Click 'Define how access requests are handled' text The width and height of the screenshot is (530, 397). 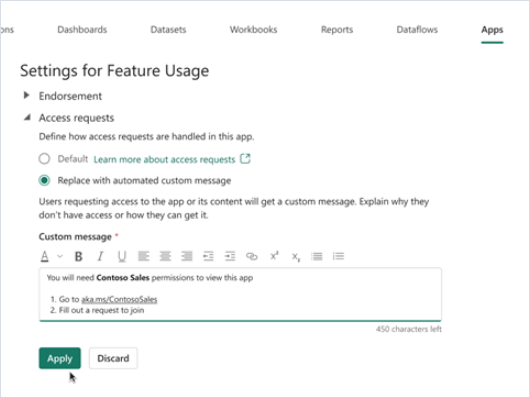click(x=146, y=137)
